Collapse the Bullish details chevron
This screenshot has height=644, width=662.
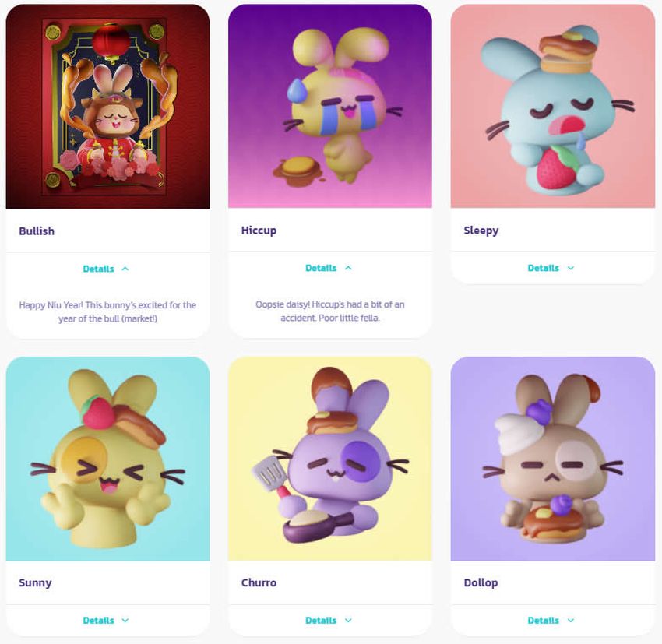(125, 269)
